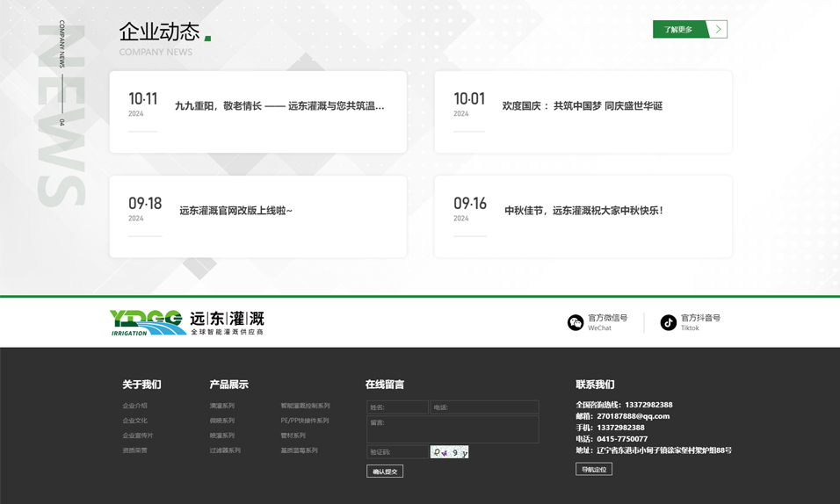Open the 九九重阳 10-11 news article
Viewport: 840px width, 504px height.
pyautogui.click(x=279, y=106)
